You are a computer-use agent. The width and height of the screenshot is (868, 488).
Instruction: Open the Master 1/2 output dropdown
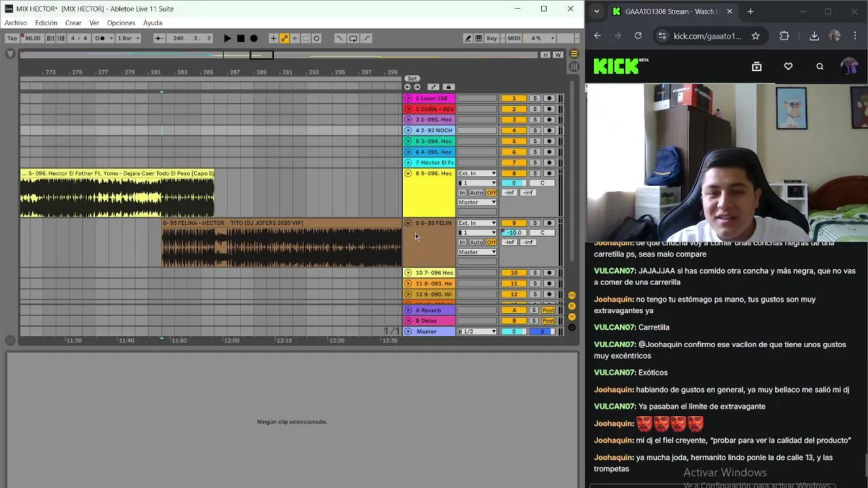pos(477,331)
